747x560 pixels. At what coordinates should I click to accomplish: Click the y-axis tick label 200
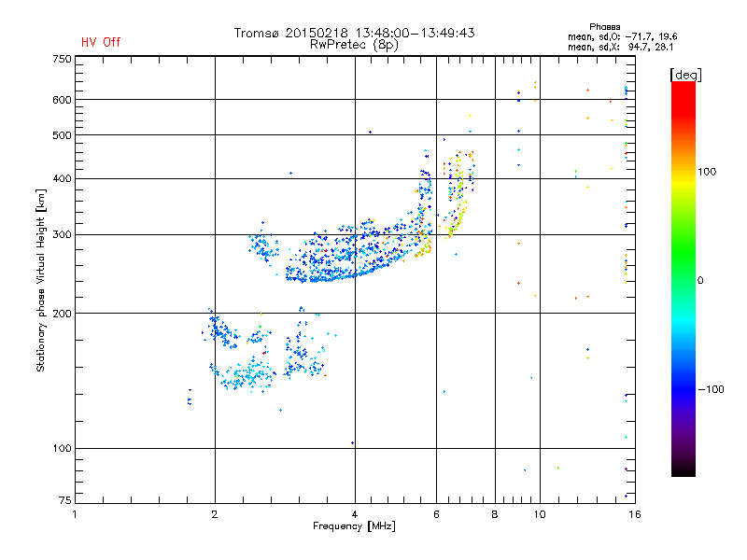(x=62, y=314)
